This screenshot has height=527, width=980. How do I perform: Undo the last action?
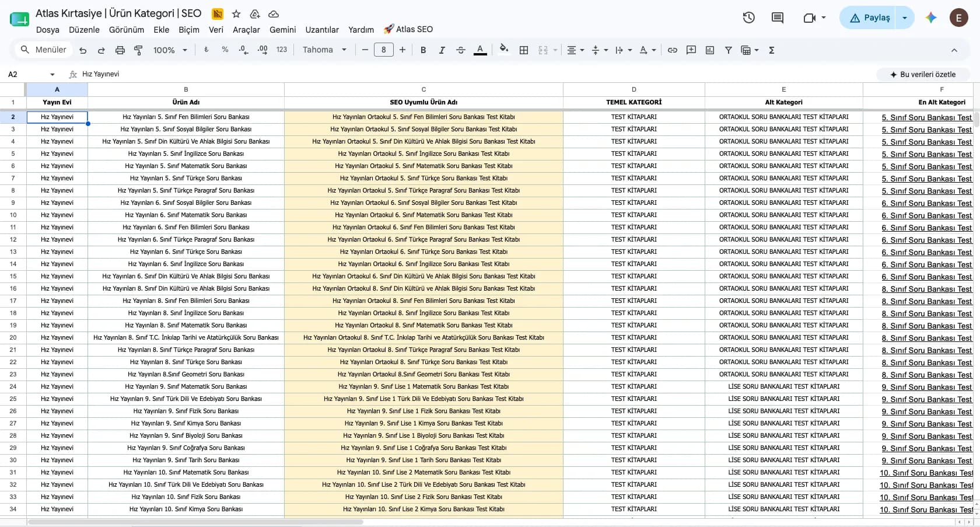[x=83, y=50]
